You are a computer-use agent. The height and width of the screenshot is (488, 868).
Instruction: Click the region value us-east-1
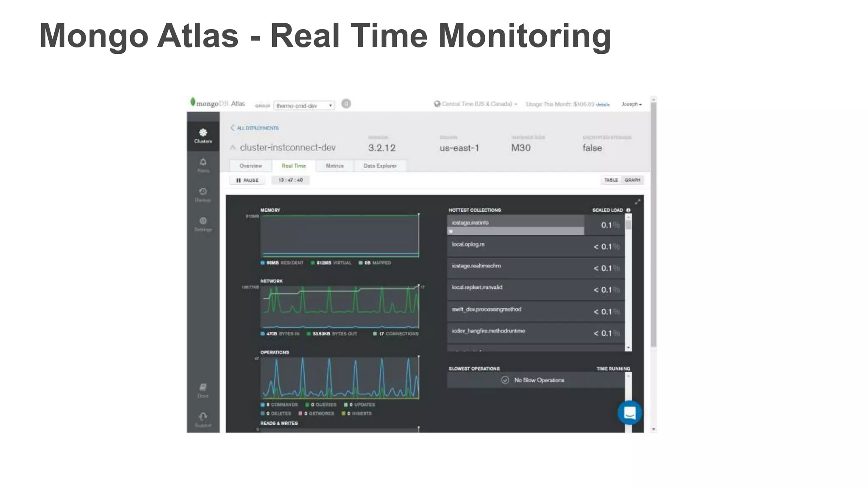459,148
